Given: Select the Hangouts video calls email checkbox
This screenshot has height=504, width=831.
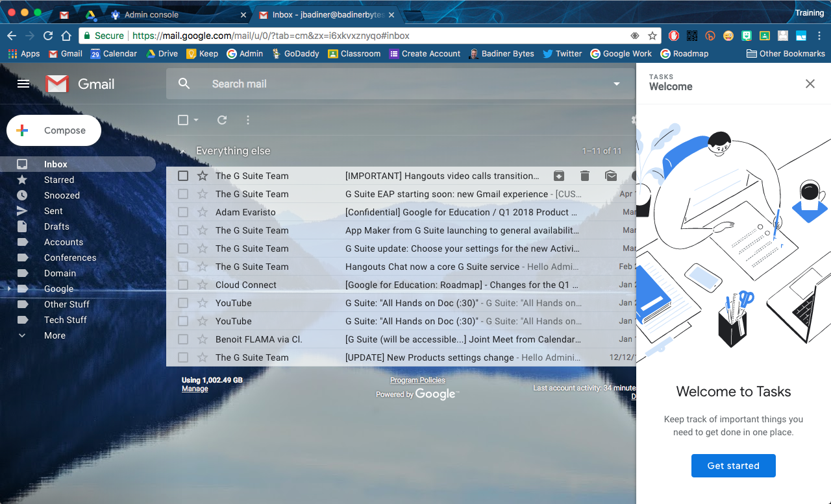Looking at the screenshot, I should 183,176.
